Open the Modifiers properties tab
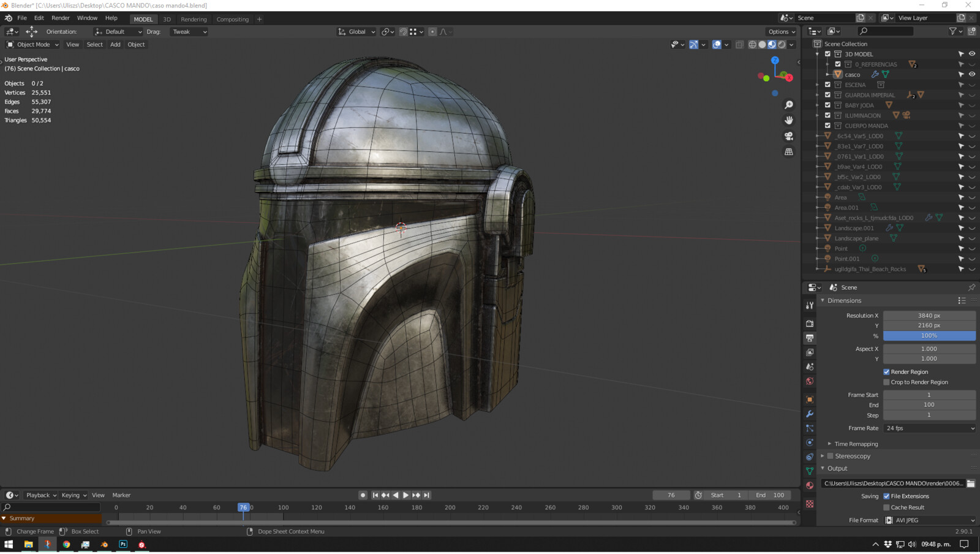980x554 pixels. [810, 414]
